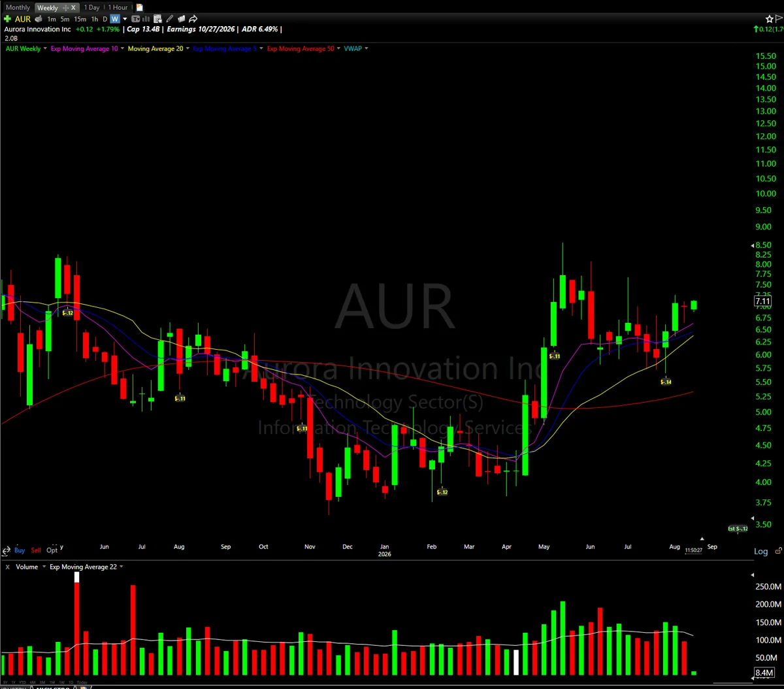This screenshot has height=689, width=784.
Task: Click the Buy button
Action: tap(20, 550)
